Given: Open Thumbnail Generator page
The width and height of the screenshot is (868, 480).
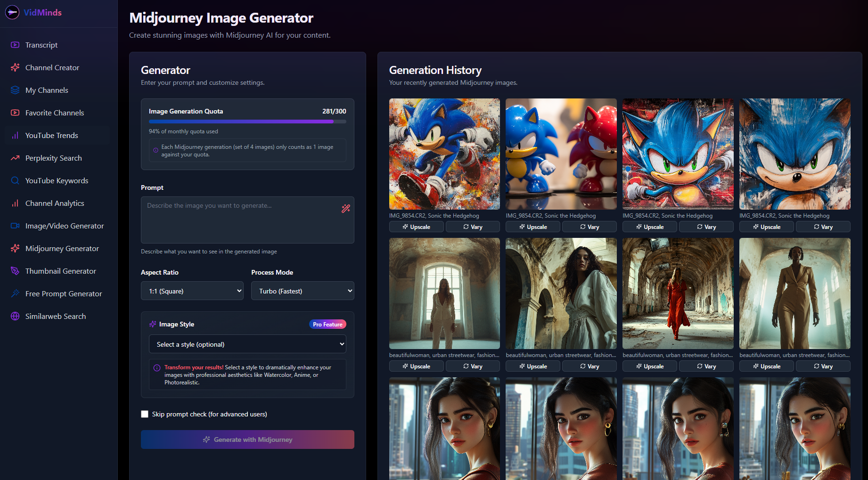Looking at the screenshot, I should click(x=59, y=271).
